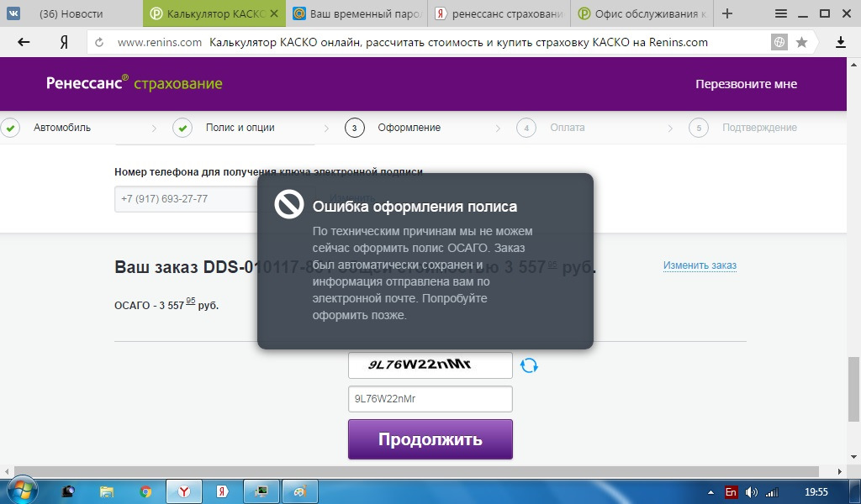The height and width of the screenshot is (504, 861).
Task: Close the Калькулятор КАСКО tab
Action: pos(275,13)
